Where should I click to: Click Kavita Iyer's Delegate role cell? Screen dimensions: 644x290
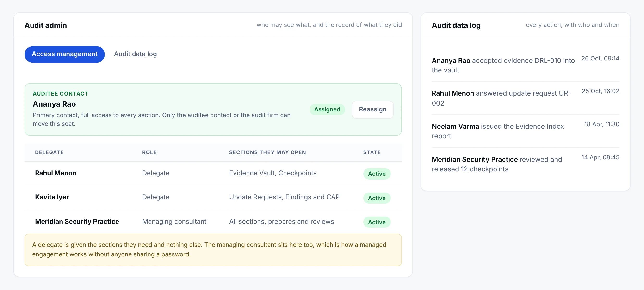155,197
